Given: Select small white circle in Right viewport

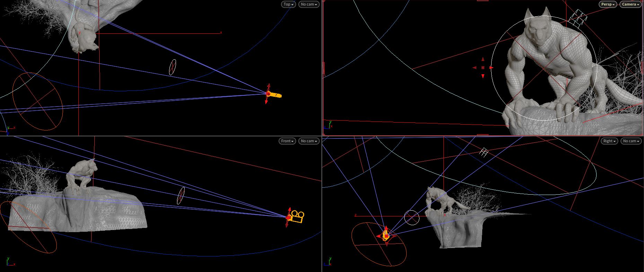Looking at the screenshot, I should 412,218.
